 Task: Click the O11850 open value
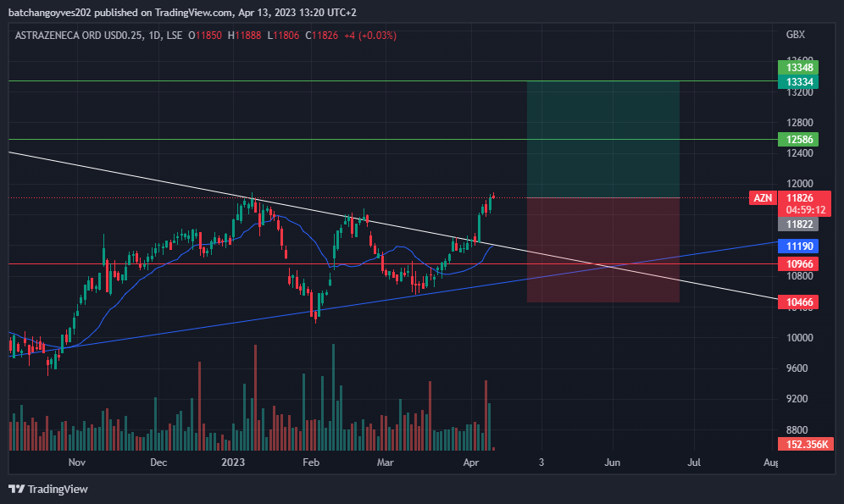click(204, 36)
